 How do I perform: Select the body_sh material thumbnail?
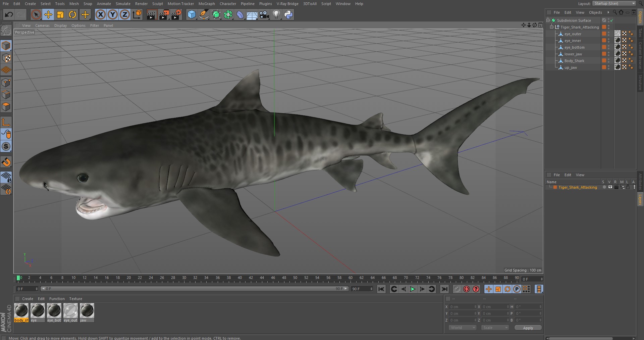[21, 312]
